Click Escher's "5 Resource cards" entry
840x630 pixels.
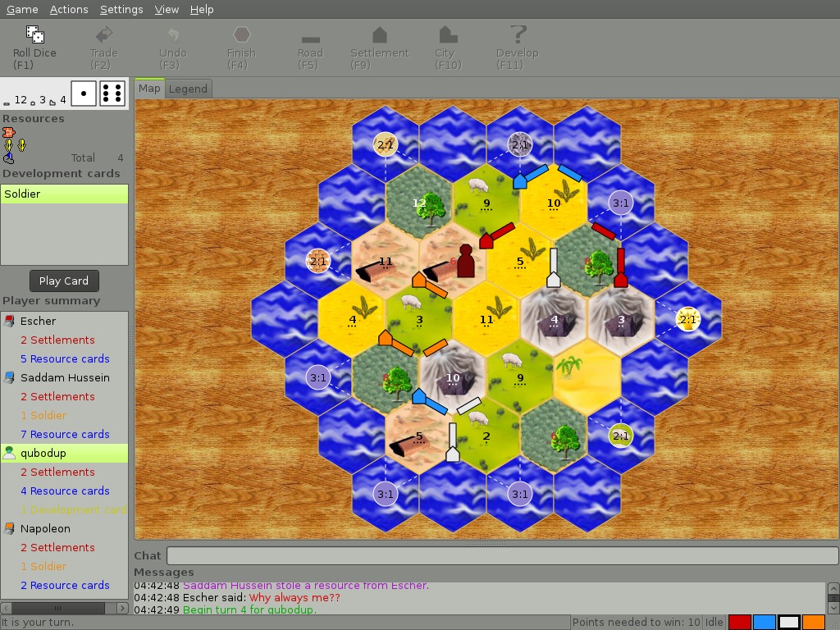(x=65, y=359)
